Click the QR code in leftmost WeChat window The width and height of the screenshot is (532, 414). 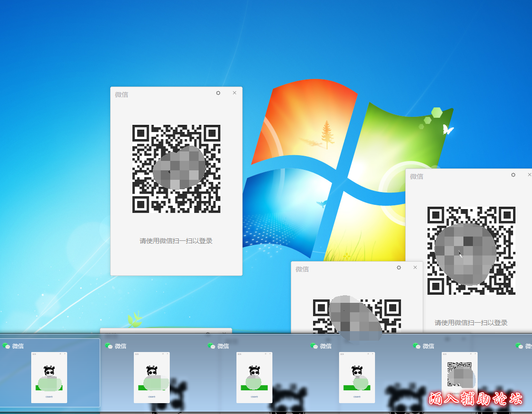[176, 169]
